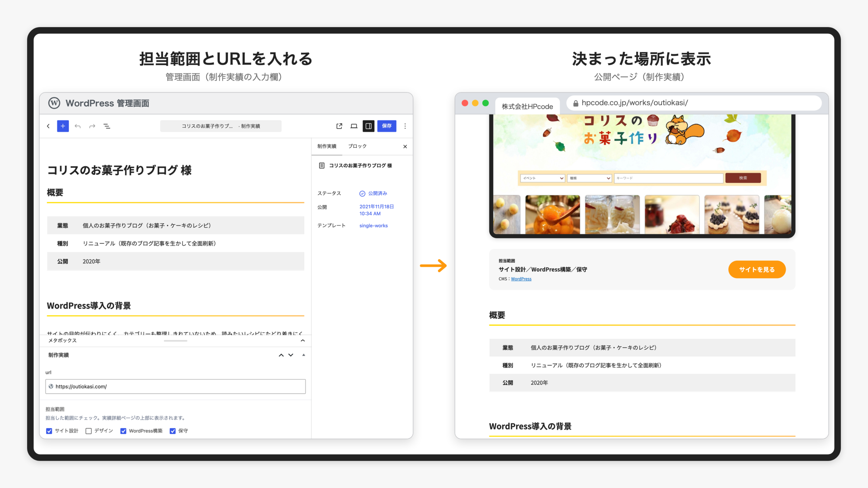Select the 株式会社HPcode browser tab
The height and width of the screenshot is (488, 868).
[527, 106]
